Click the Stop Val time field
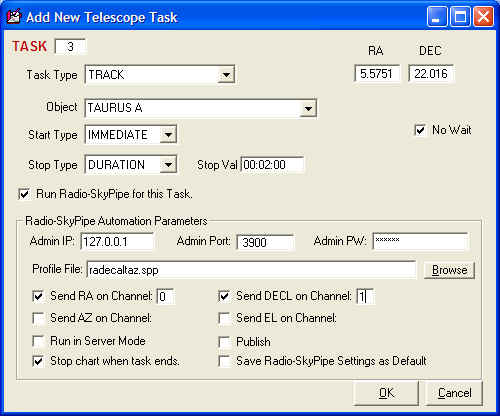This screenshot has height=416, width=500. (x=272, y=165)
